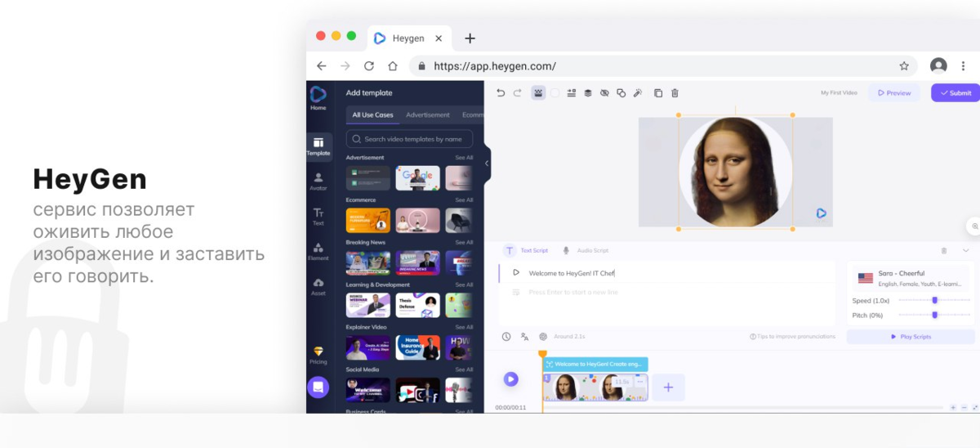Adjust the Speed (1.0x) slider
Viewport: 980px width, 448px height.
click(x=934, y=300)
